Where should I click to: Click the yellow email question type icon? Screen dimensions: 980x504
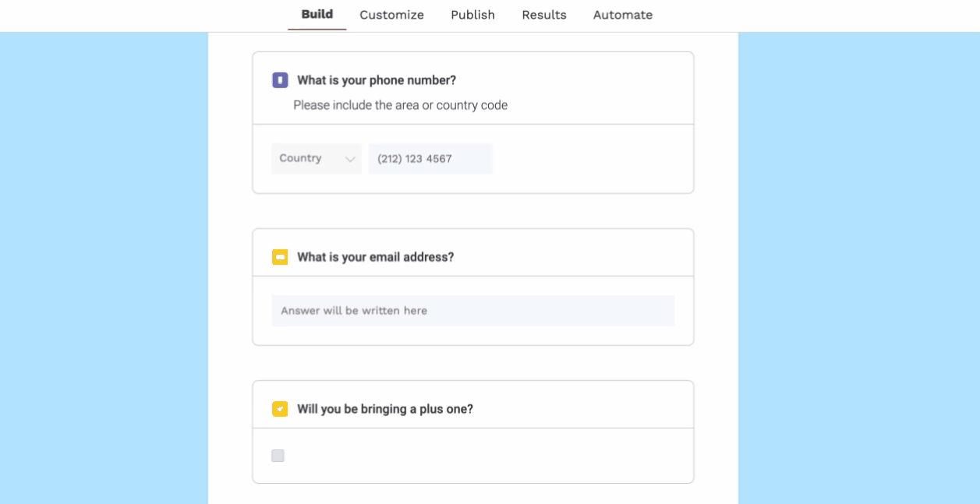point(280,257)
